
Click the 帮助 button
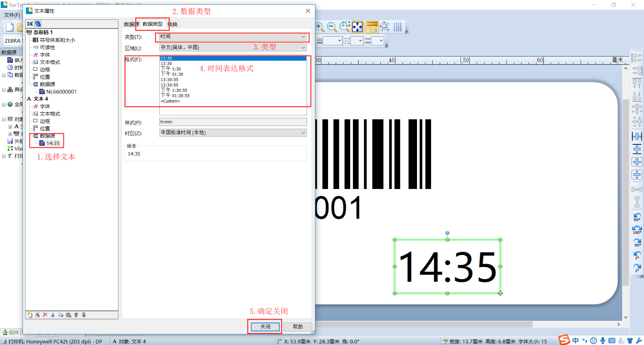298,327
